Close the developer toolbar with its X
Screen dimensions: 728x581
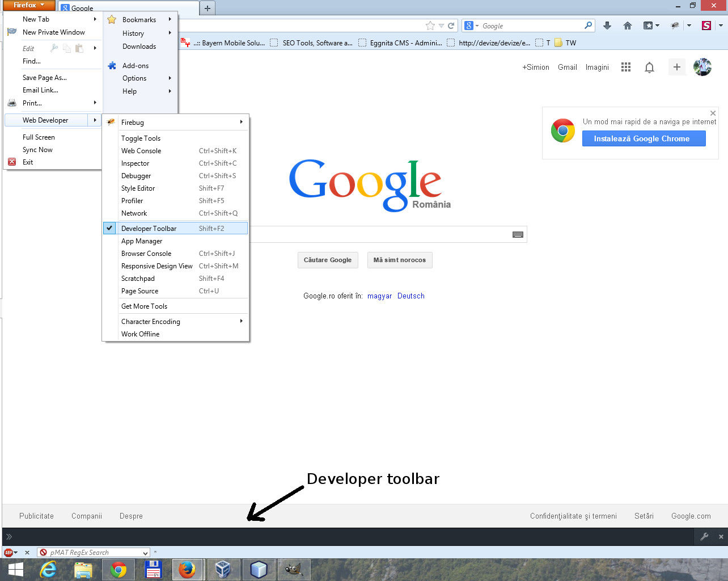click(721, 536)
